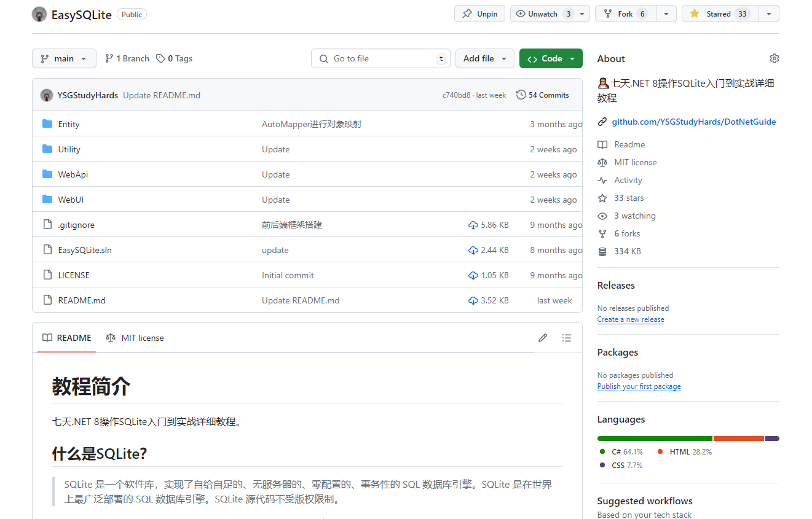812x519 pixels.
Task: Click the Go to file search field
Action: pos(380,58)
